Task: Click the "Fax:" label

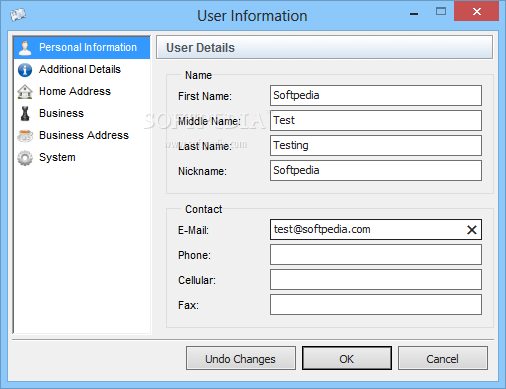Action: pos(188,305)
